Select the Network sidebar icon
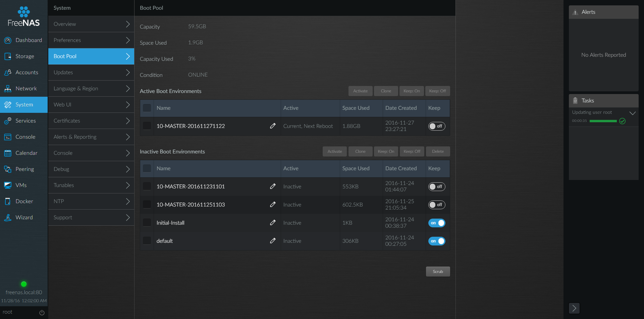The height and width of the screenshot is (319, 644). point(7,88)
